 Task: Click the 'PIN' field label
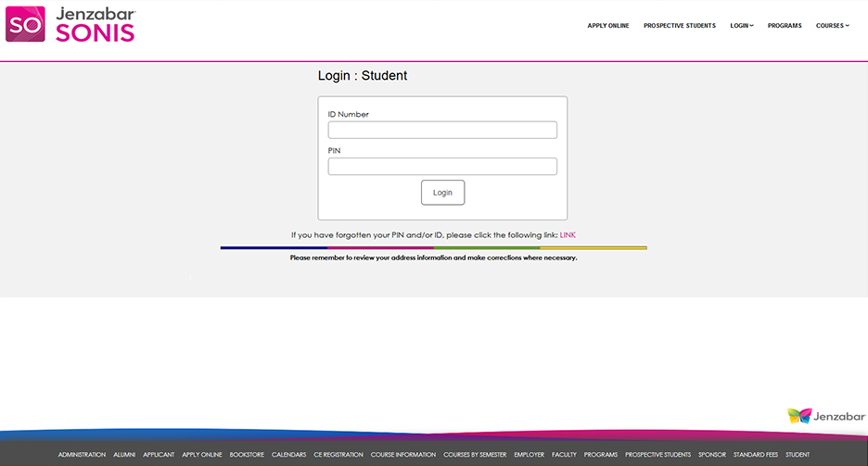[335, 151]
